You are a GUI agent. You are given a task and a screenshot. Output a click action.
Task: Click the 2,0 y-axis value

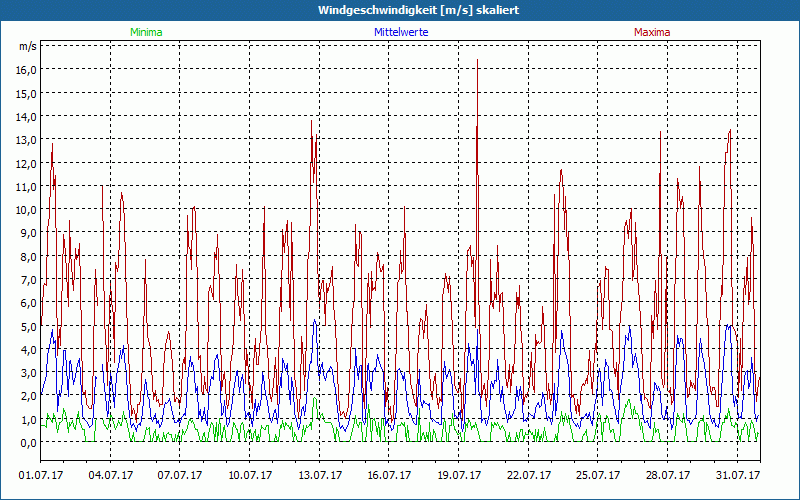(x=29, y=396)
